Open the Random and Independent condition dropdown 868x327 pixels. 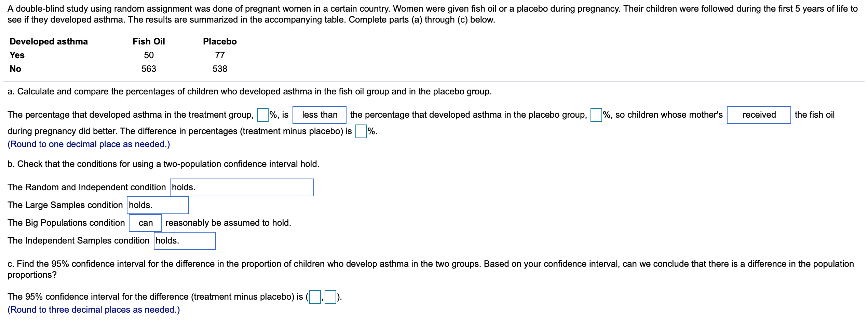[242, 187]
